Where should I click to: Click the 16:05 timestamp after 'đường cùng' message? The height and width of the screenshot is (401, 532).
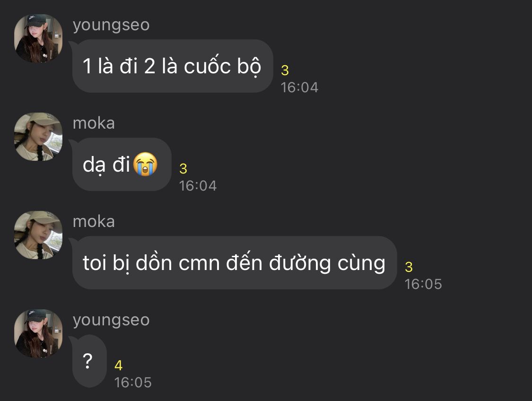click(423, 284)
